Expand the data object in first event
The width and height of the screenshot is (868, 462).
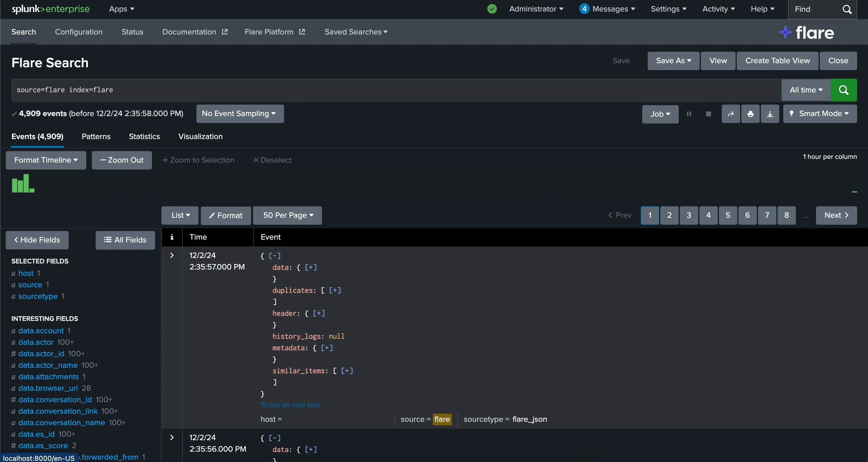tap(311, 267)
